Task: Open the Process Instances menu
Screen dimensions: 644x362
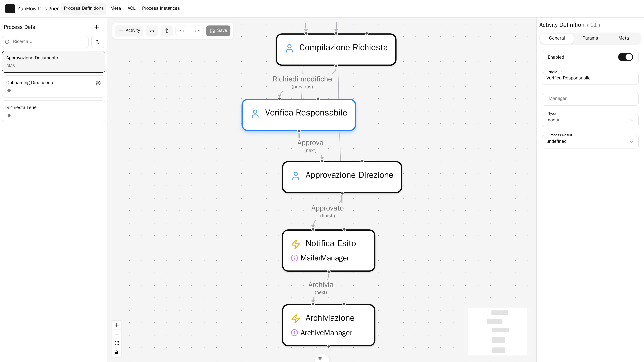Action: point(161,8)
